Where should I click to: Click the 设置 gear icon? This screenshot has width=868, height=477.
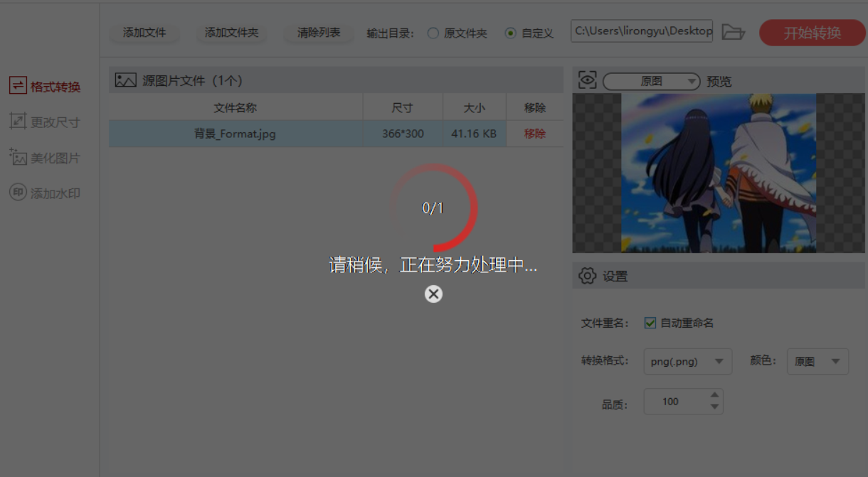(x=587, y=276)
